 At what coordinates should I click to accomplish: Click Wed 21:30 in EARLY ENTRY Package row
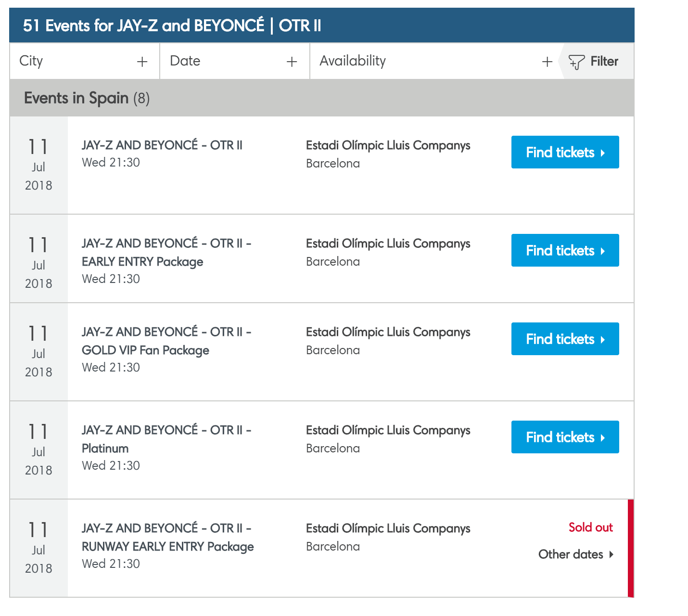click(111, 279)
